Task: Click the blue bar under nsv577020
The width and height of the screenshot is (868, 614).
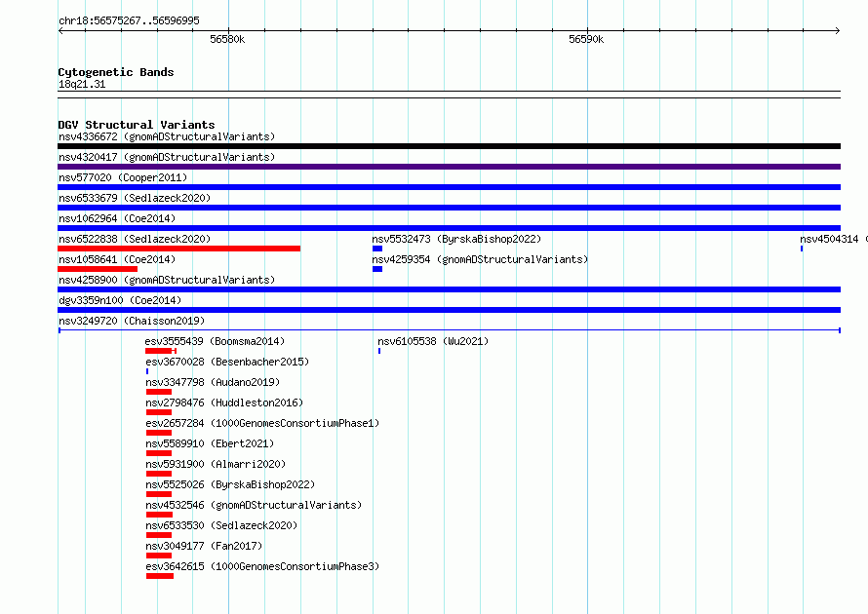Action: [x=449, y=187]
